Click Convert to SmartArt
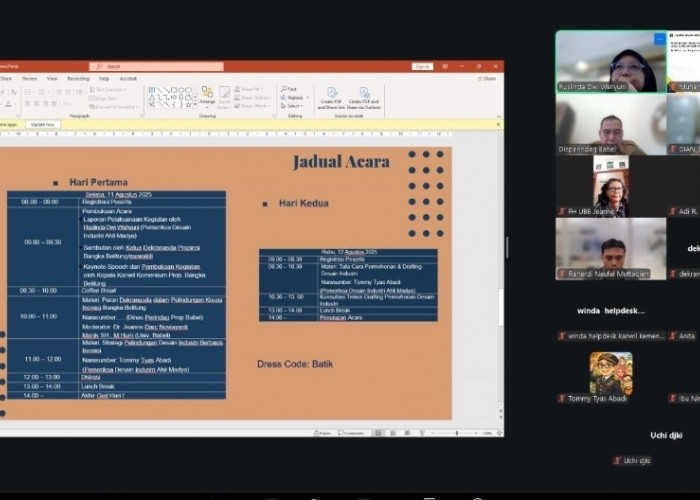The width and height of the screenshot is (700, 500). (x=113, y=107)
